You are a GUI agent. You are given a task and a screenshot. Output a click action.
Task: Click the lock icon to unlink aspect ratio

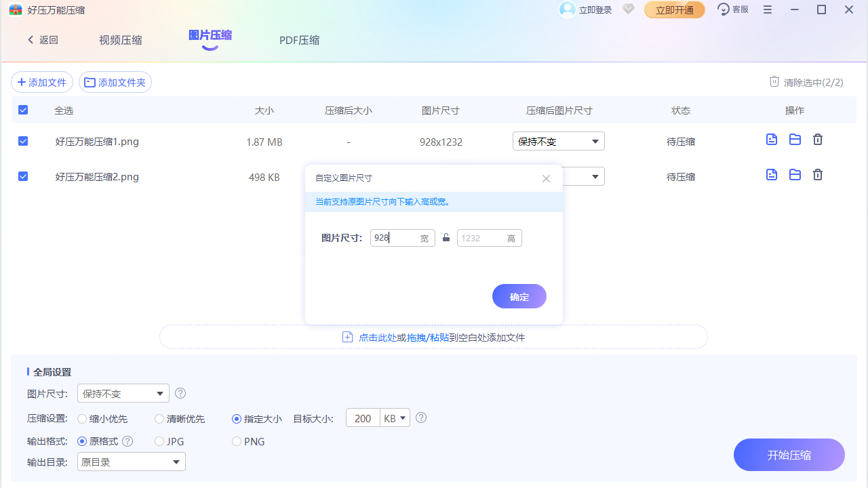click(446, 238)
